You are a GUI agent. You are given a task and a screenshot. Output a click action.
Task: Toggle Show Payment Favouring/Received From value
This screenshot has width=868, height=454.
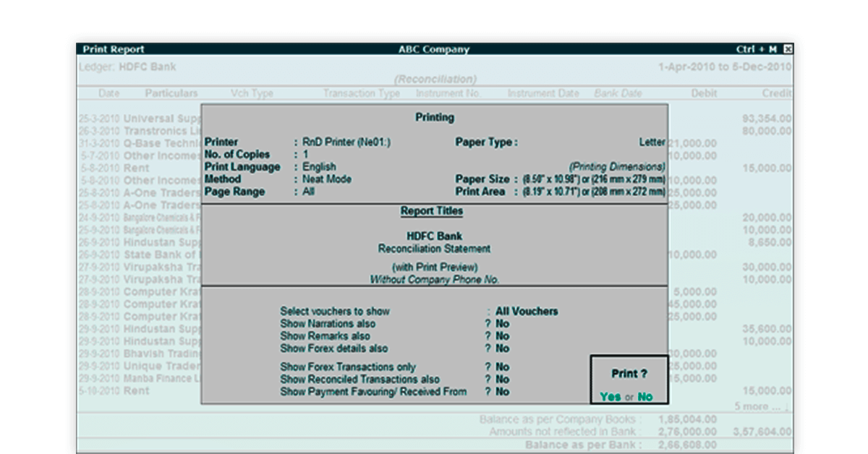pos(502,392)
